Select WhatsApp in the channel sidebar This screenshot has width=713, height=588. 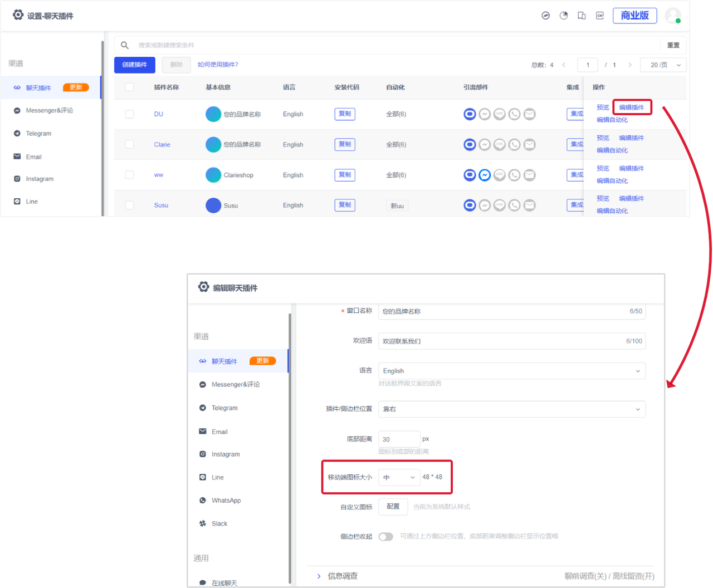(226, 501)
